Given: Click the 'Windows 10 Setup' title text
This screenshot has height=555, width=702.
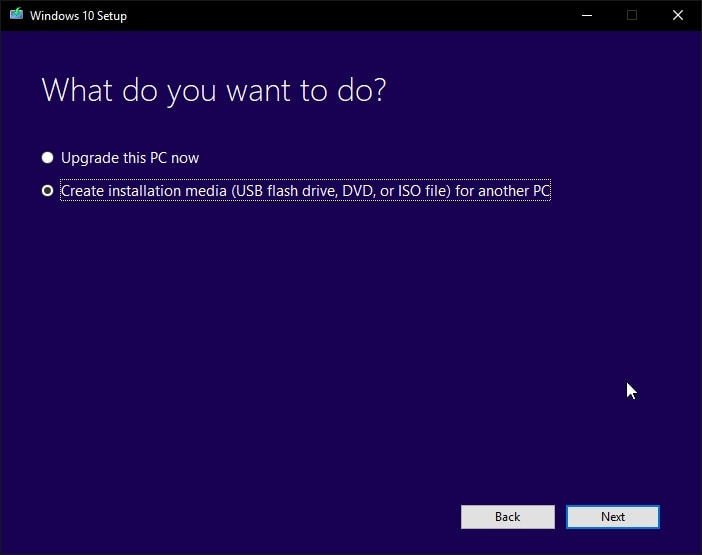Looking at the screenshot, I should (78, 16).
